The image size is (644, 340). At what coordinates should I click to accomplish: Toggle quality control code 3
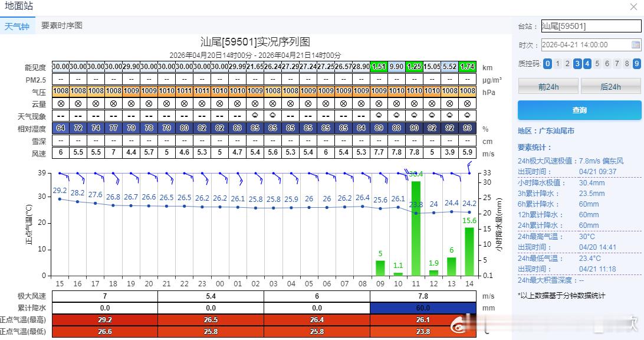pyautogui.click(x=577, y=64)
